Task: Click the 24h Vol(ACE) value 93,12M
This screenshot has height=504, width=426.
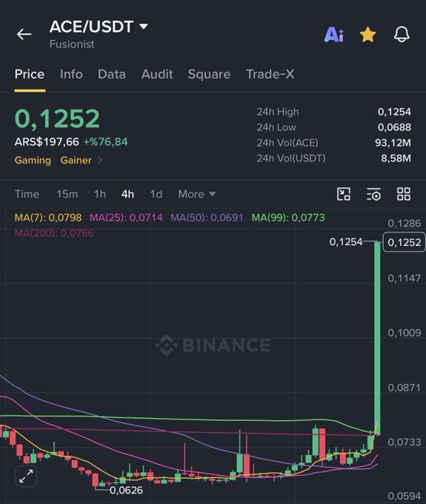Action: click(393, 143)
